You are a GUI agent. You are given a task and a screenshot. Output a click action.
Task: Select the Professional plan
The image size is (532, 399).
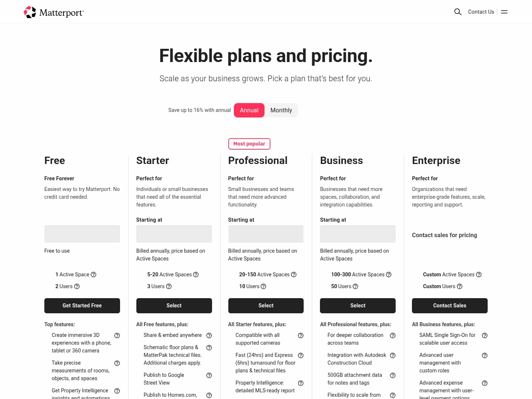pyautogui.click(x=266, y=306)
